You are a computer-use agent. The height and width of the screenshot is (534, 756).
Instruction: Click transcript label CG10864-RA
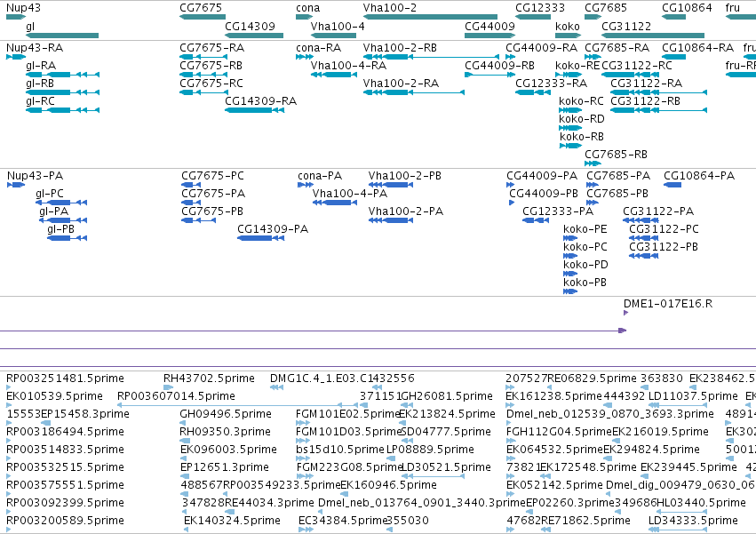pos(697,48)
